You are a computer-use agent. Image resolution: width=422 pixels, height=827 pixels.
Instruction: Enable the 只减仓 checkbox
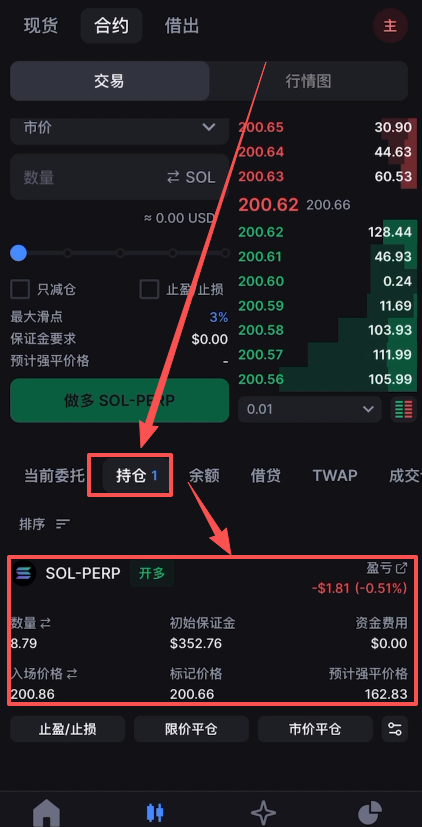tap(20, 289)
